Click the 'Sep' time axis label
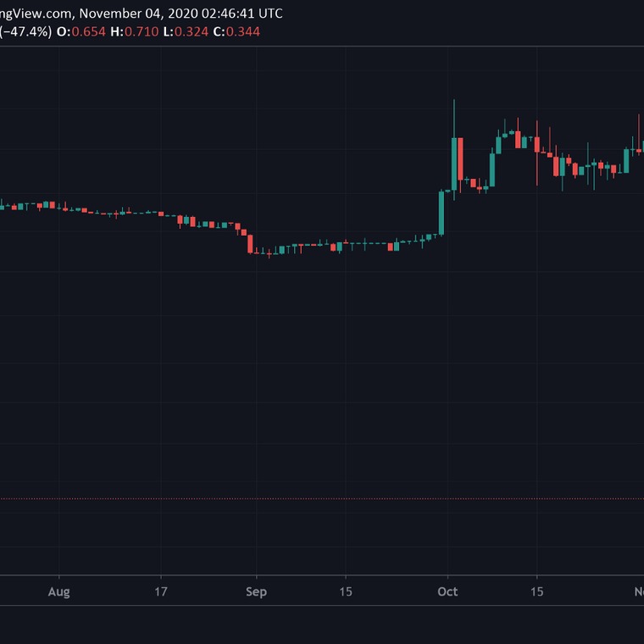This screenshot has width=644, height=644. tap(256, 591)
